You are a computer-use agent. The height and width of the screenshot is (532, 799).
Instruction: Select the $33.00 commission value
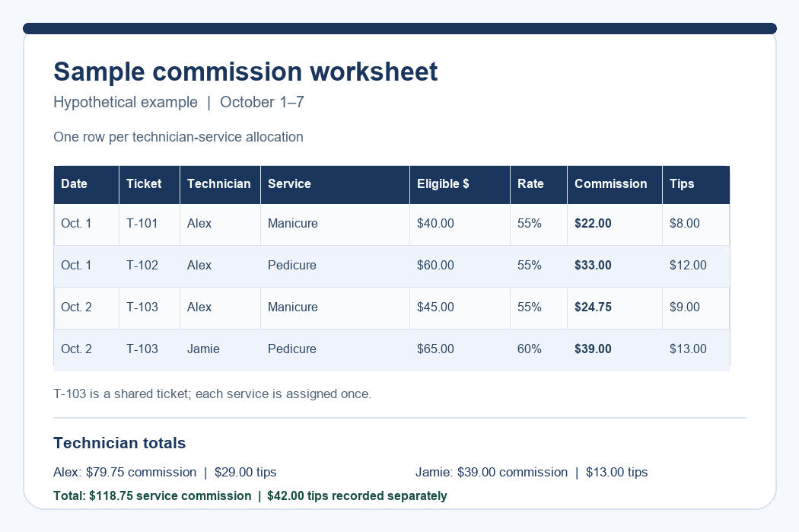tap(593, 266)
